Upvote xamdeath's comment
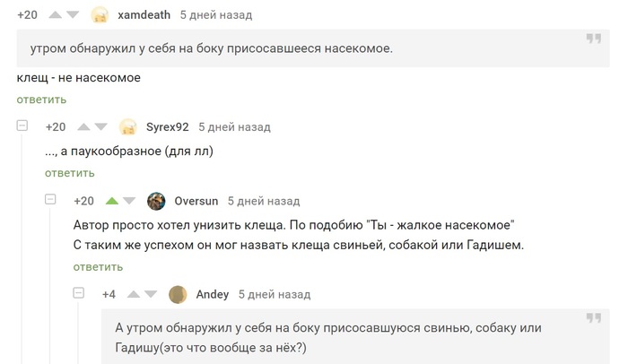The width and height of the screenshot is (628, 364). (55, 15)
